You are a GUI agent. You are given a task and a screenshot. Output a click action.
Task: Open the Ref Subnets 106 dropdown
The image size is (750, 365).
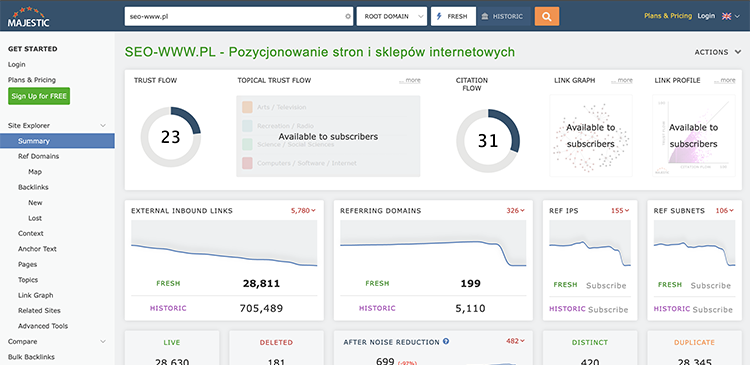(725, 210)
